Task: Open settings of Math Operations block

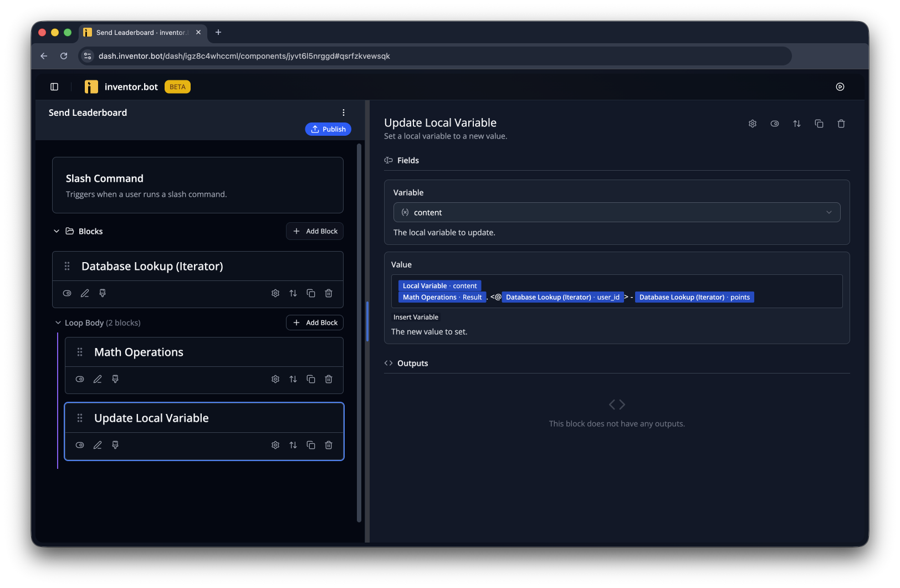Action: [275, 379]
